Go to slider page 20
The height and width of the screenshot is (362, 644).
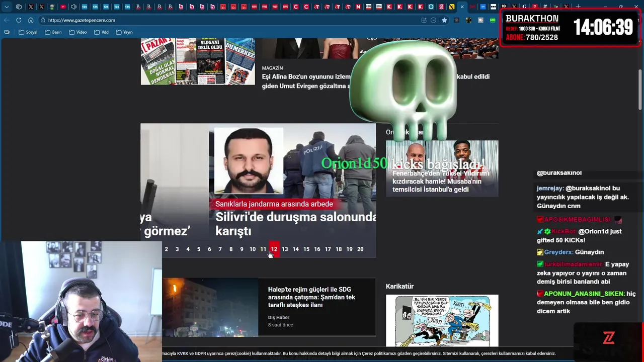[360, 249]
